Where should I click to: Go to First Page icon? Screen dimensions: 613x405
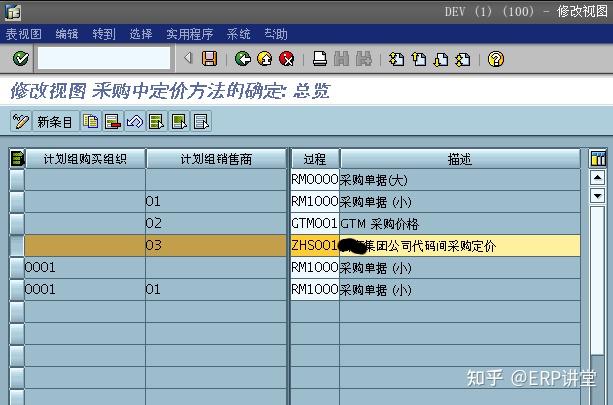(396, 59)
